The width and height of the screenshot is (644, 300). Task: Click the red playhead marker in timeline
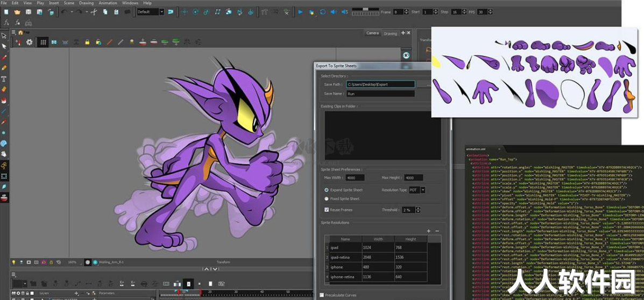click(178, 292)
